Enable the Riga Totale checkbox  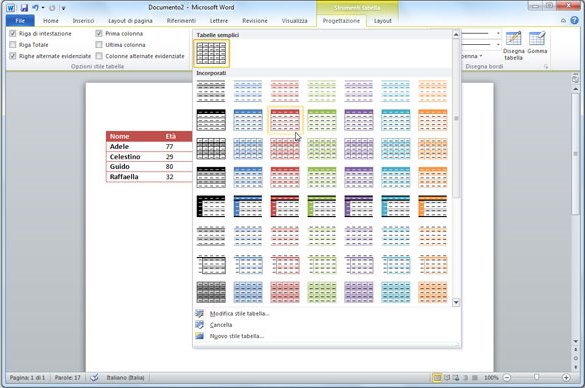coord(13,45)
